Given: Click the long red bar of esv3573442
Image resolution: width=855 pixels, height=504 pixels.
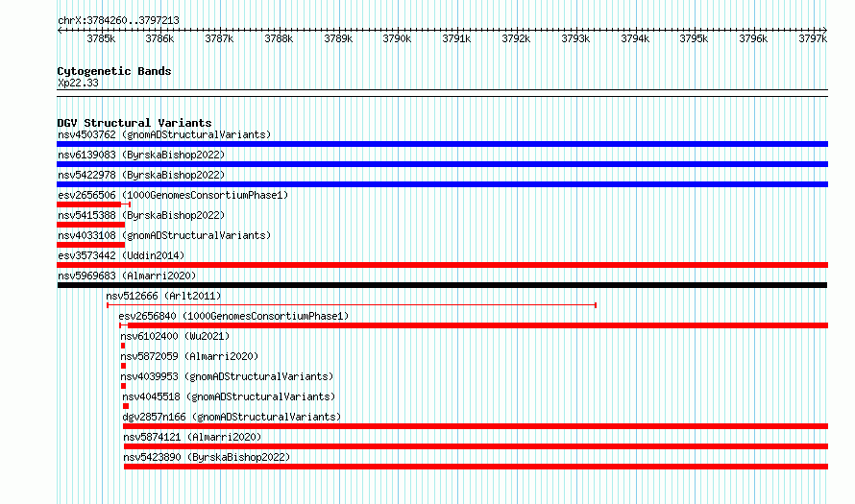Looking at the screenshot, I should (x=442, y=265).
